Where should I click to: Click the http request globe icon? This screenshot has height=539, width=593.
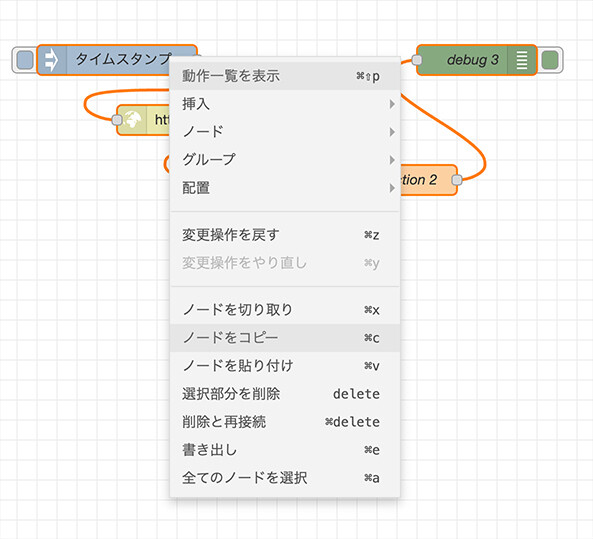click(132, 120)
